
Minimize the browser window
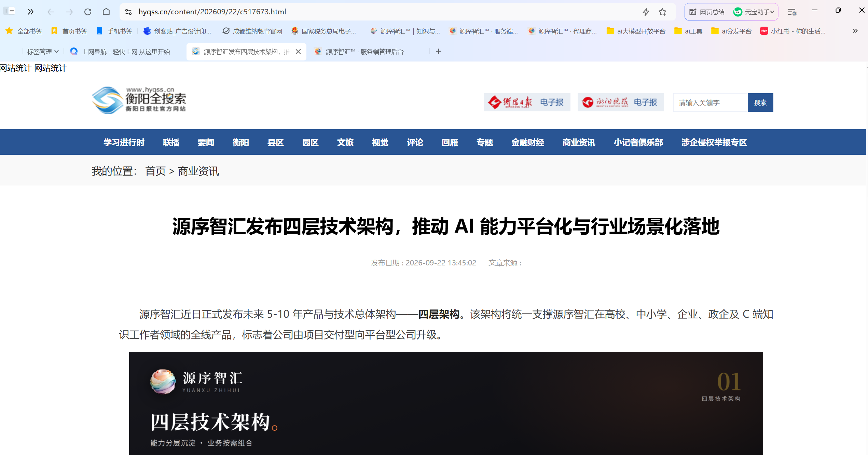(x=815, y=10)
